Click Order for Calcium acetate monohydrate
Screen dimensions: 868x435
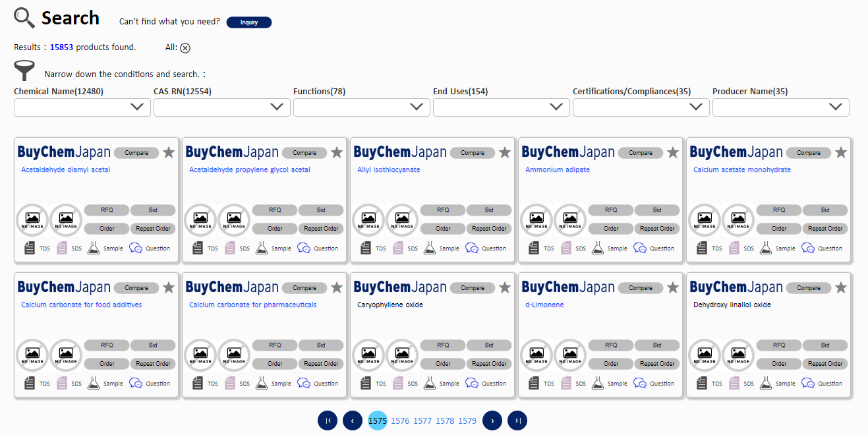[779, 229]
